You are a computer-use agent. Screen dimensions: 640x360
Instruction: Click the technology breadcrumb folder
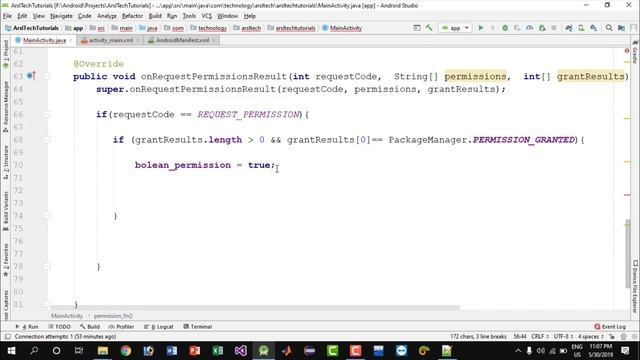(209, 28)
